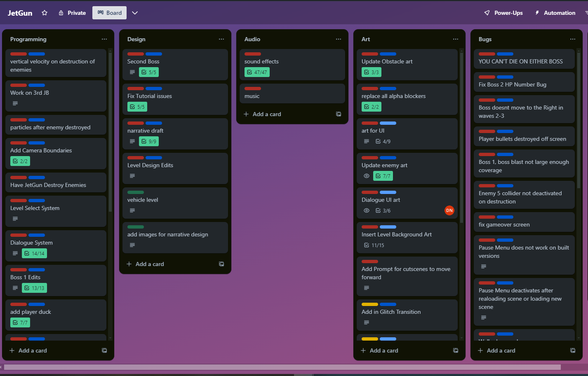Open the Power-Ups menu

coord(503,13)
